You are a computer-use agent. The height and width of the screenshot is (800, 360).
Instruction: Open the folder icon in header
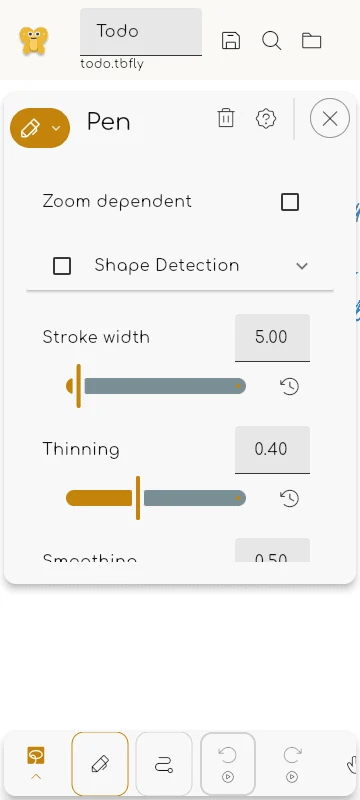[x=312, y=40]
